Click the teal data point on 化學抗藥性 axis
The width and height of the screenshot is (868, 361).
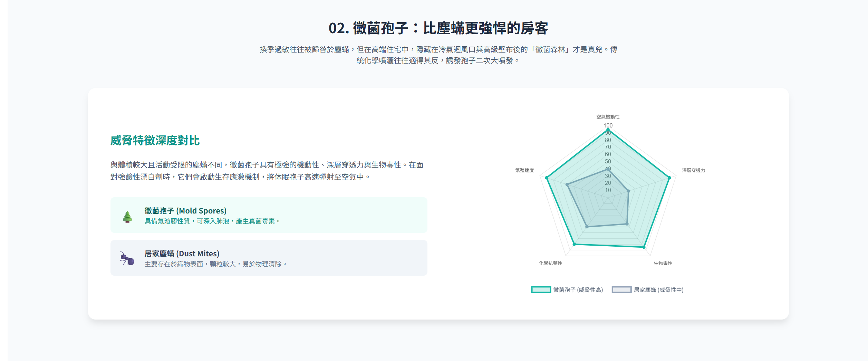point(575,244)
